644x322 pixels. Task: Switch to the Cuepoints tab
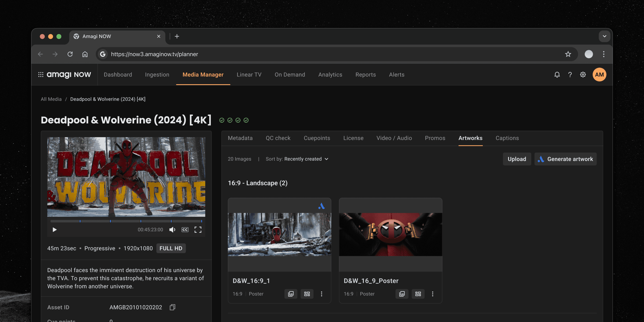[x=317, y=138]
